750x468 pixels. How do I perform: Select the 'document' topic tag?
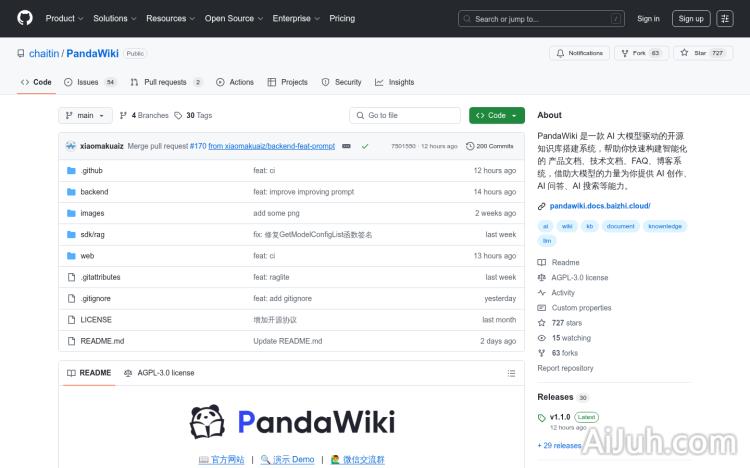coord(620,226)
